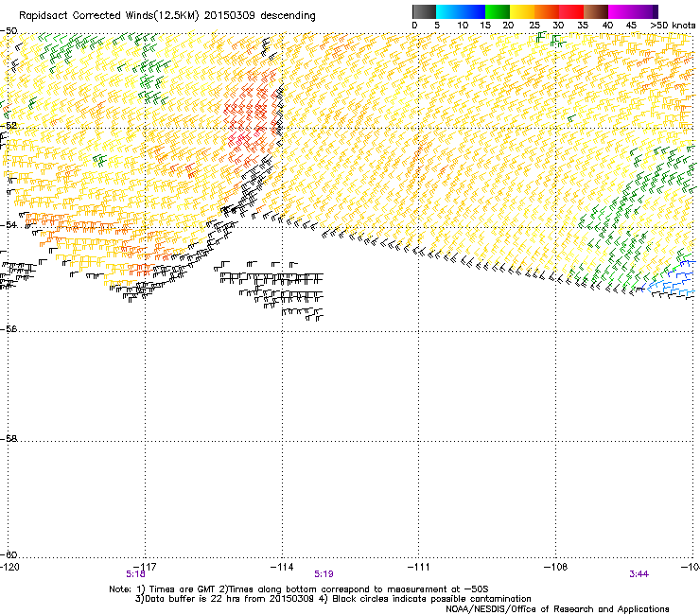Click the magenta 40-45 knots legend swatch
The image size is (700, 615).
click(621, 11)
